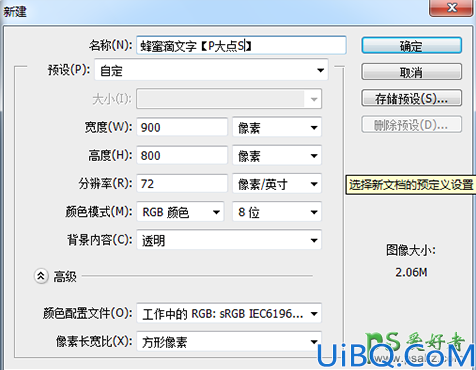Click the 取消 button
Screen dimensions: 476x370
click(412, 71)
